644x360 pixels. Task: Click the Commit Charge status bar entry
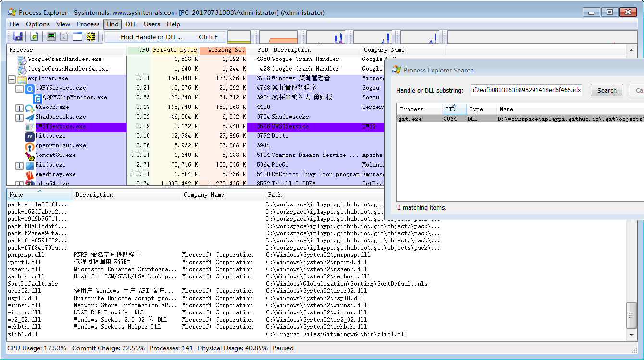tap(108, 348)
